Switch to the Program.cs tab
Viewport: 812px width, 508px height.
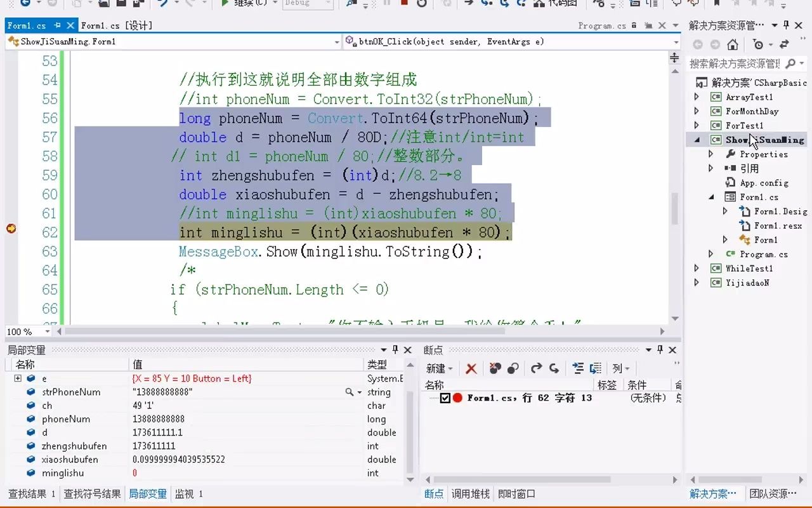pos(602,26)
